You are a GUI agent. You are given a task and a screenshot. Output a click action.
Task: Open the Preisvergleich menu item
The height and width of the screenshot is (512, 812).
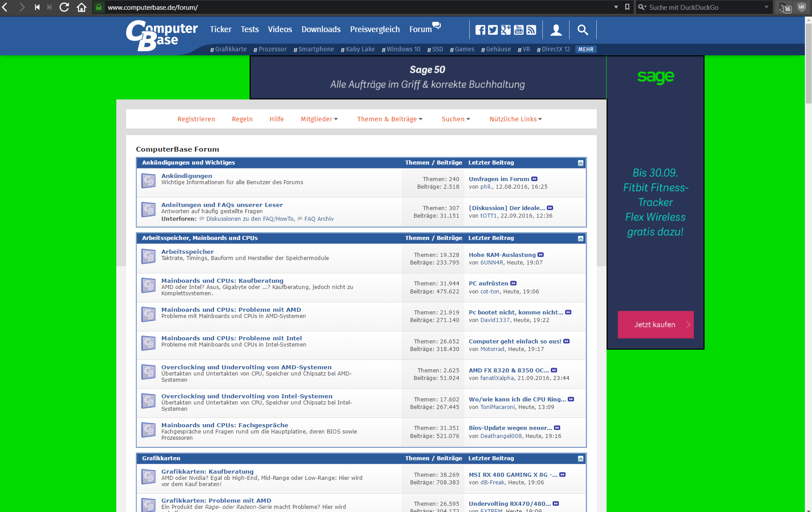coord(375,29)
